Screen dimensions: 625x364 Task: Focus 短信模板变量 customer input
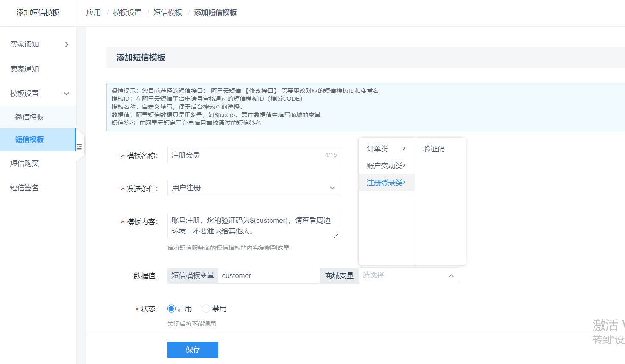pyautogui.click(x=269, y=276)
